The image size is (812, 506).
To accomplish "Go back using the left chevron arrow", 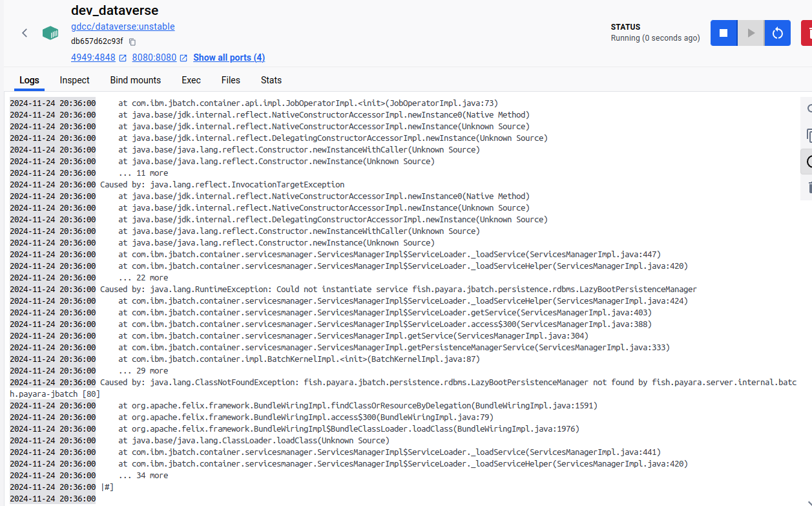I will pyautogui.click(x=25, y=33).
